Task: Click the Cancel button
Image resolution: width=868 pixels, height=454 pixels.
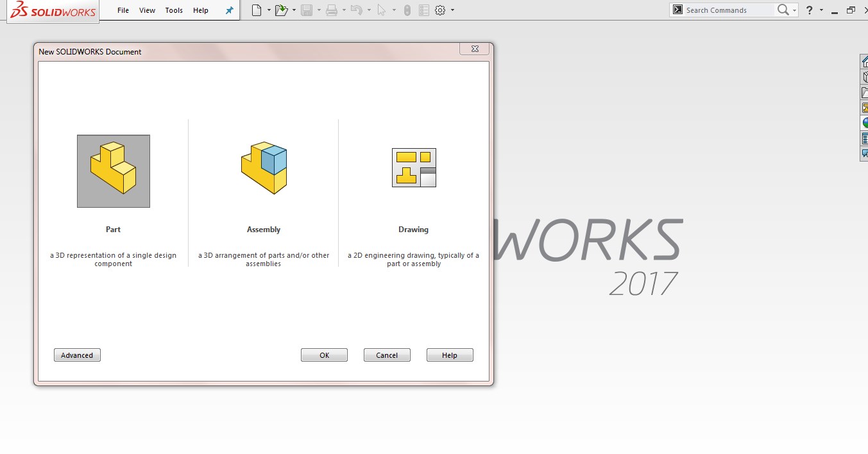Action: coord(387,355)
